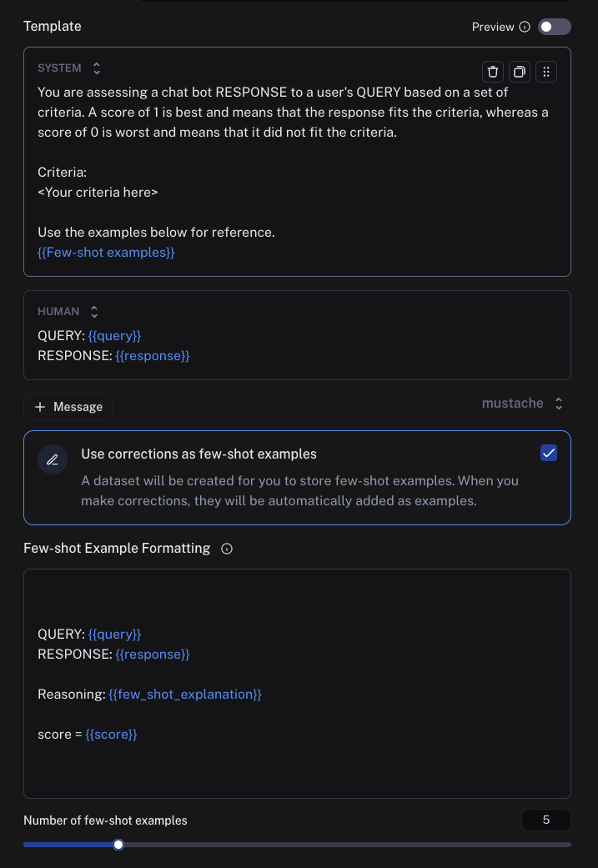This screenshot has height=868, width=598.
Task: Select the SYSTEM message label
Action: 58,68
